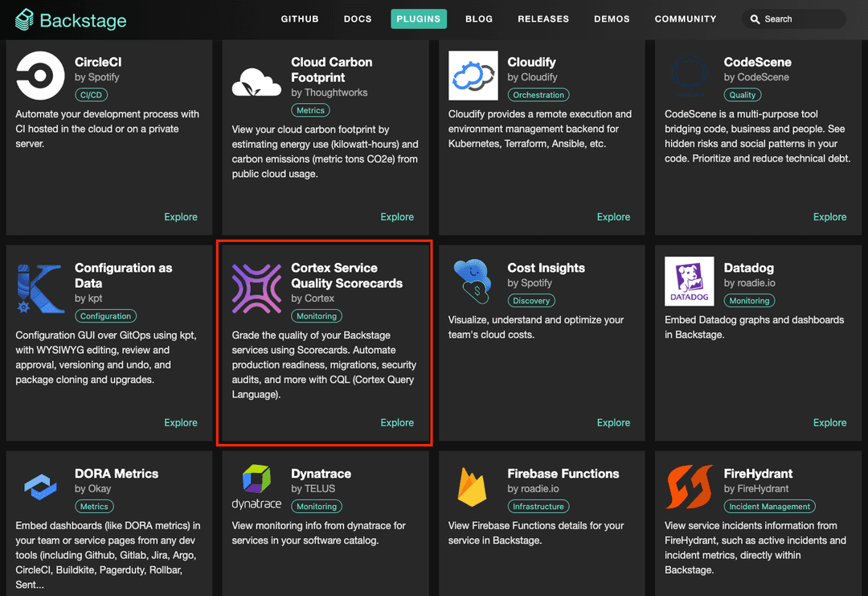
Task: Click the Firebase Functions flame icon
Action: (473, 487)
